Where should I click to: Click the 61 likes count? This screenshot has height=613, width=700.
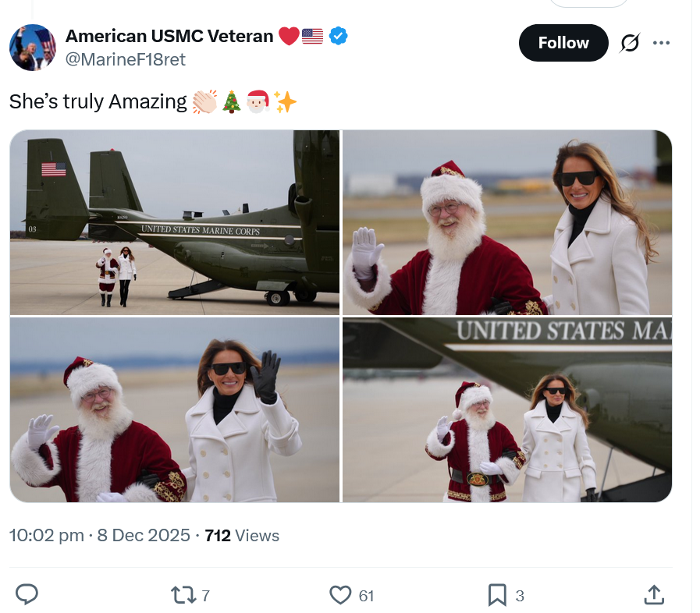[366, 596]
